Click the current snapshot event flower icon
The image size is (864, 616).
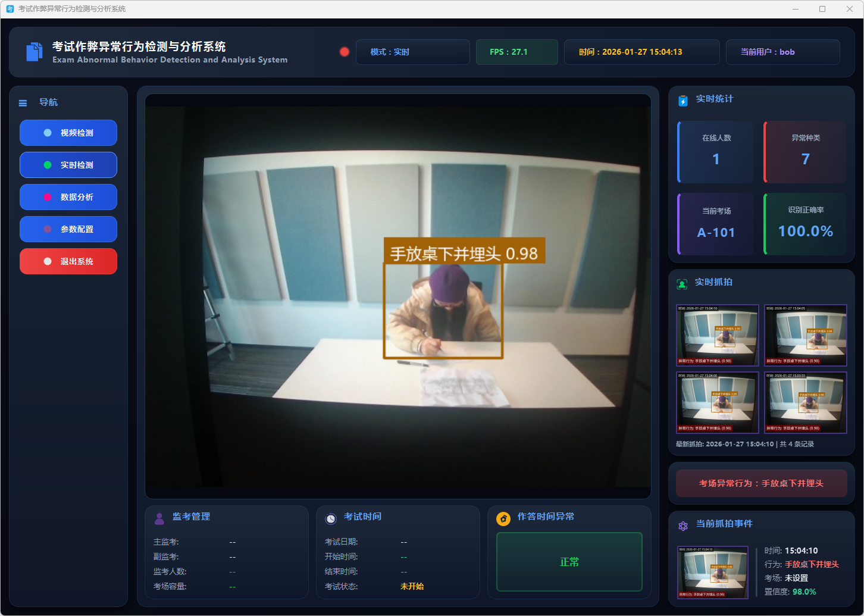[683, 526]
